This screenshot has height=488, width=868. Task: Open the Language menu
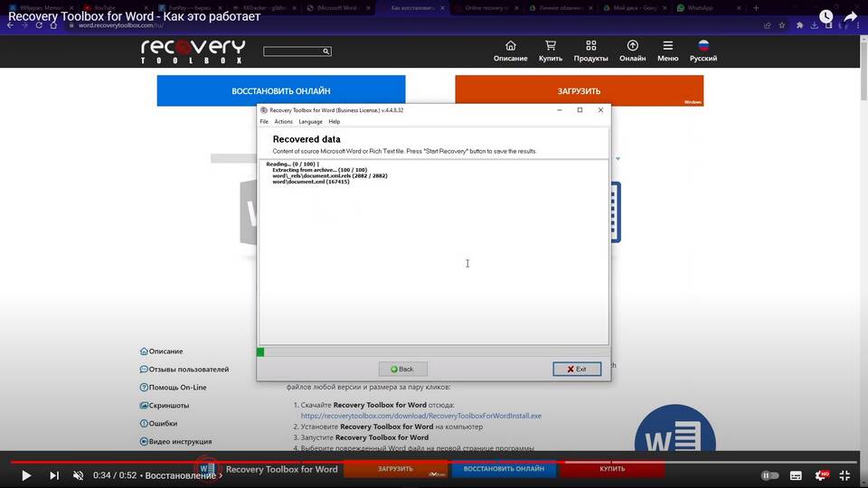[310, 121]
